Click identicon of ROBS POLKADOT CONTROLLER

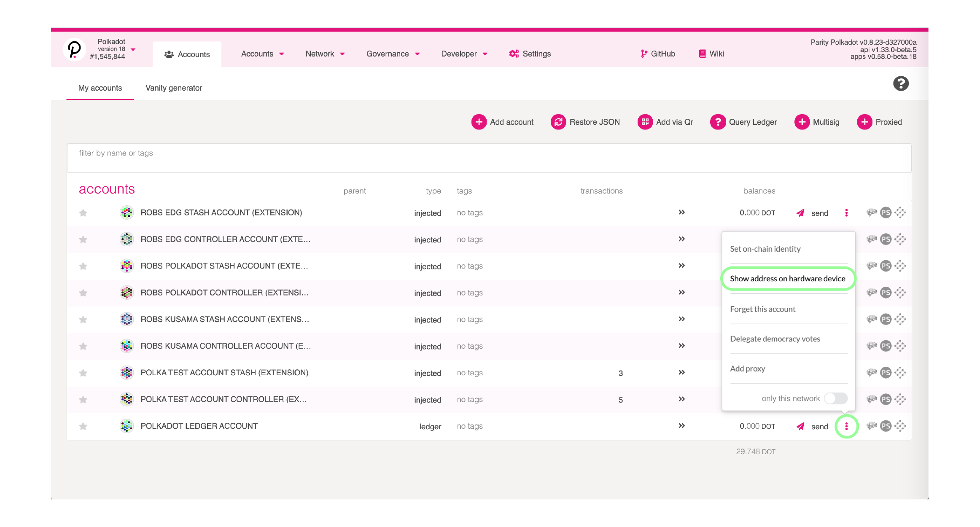127,293
